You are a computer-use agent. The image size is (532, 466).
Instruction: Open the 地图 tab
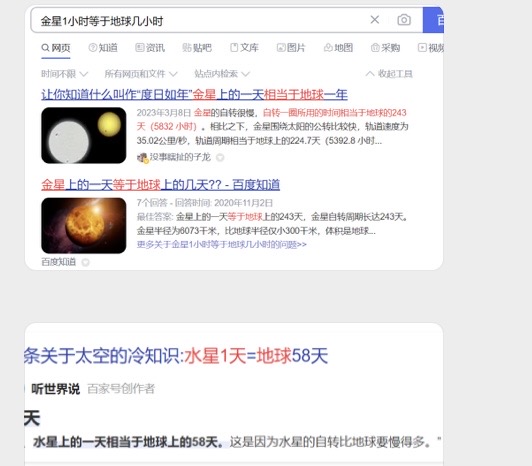coord(338,48)
